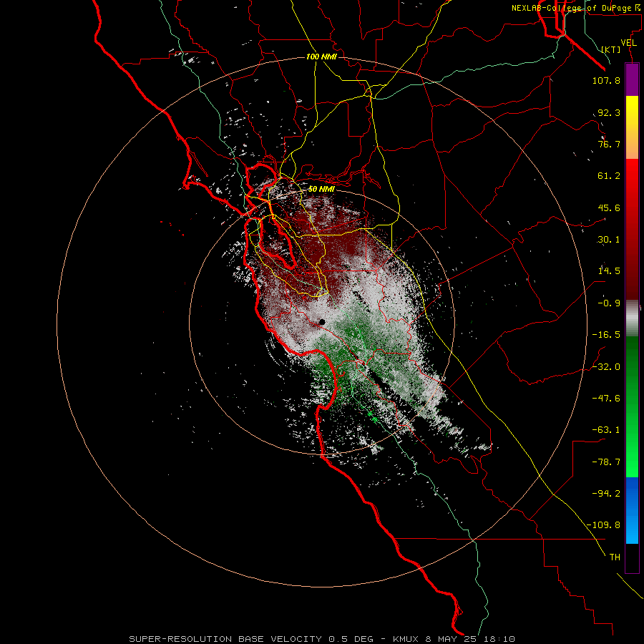
Task: Click the VEL legend title
Action: click(x=628, y=42)
